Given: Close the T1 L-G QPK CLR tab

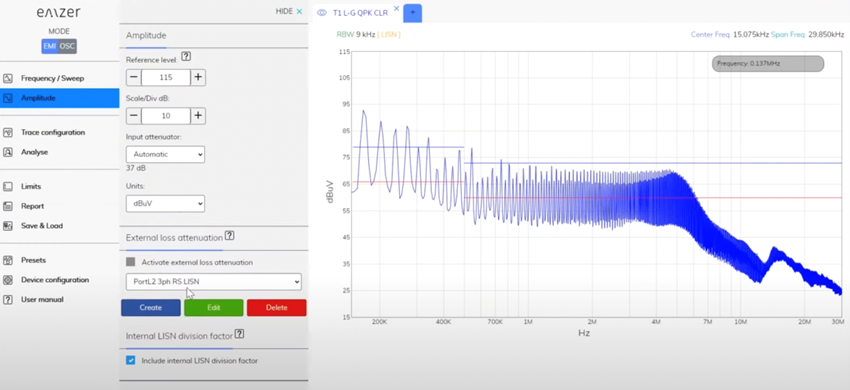Looking at the screenshot, I should [396, 8].
